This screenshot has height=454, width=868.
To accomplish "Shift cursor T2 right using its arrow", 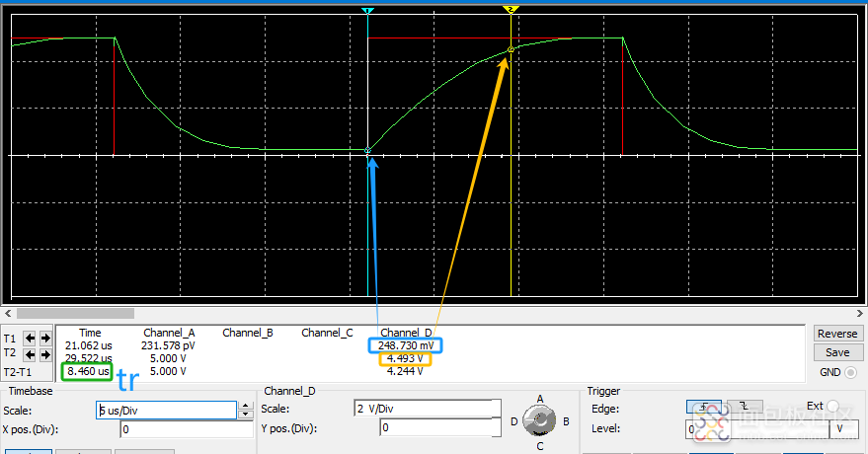I will click(45, 354).
